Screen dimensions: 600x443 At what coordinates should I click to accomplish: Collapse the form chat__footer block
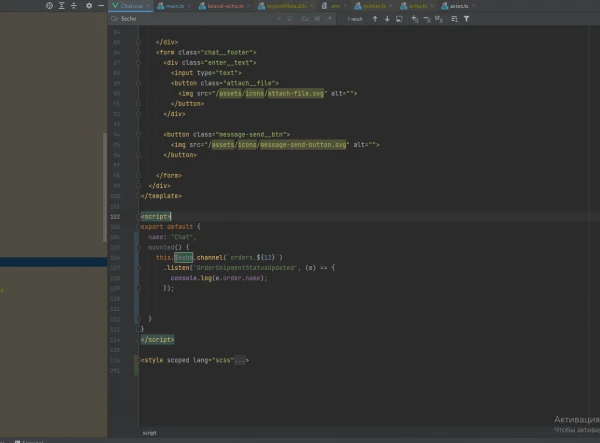138,51
